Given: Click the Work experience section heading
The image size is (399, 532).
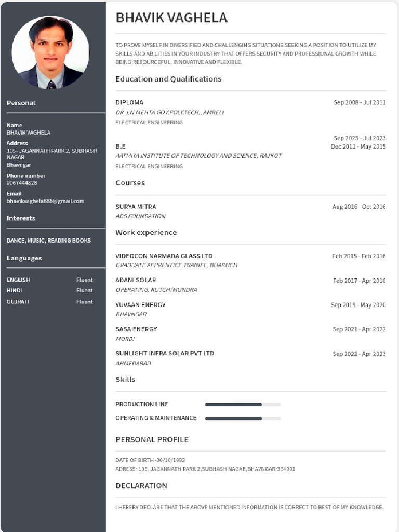Looking at the screenshot, I should (146, 232).
